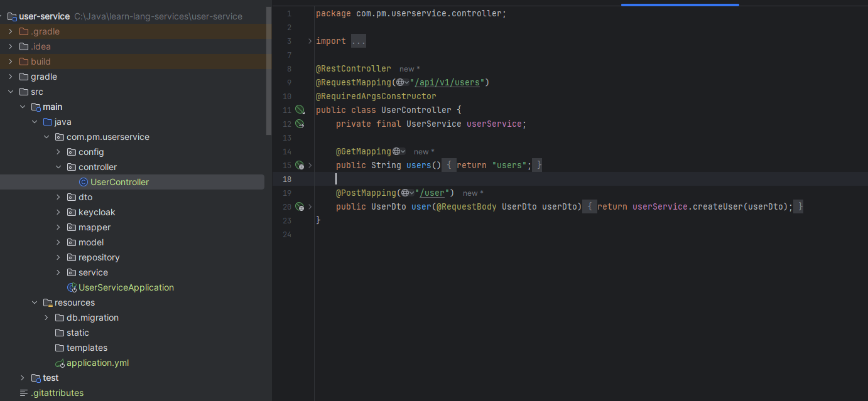
Task: Click the createUser method call in code
Action: pos(718,206)
